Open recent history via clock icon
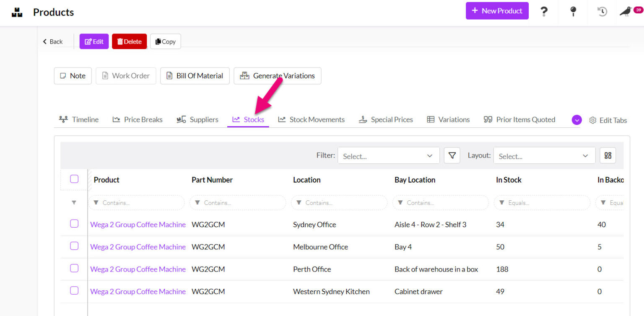This screenshot has width=644, height=316. (602, 13)
